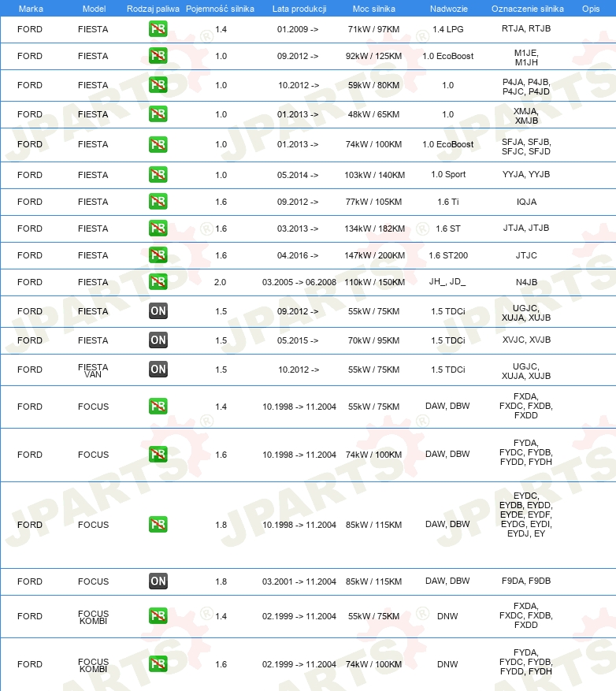Select the 71kW / 97KM power cell
The image size is (616, 691).
click(373, 29)
